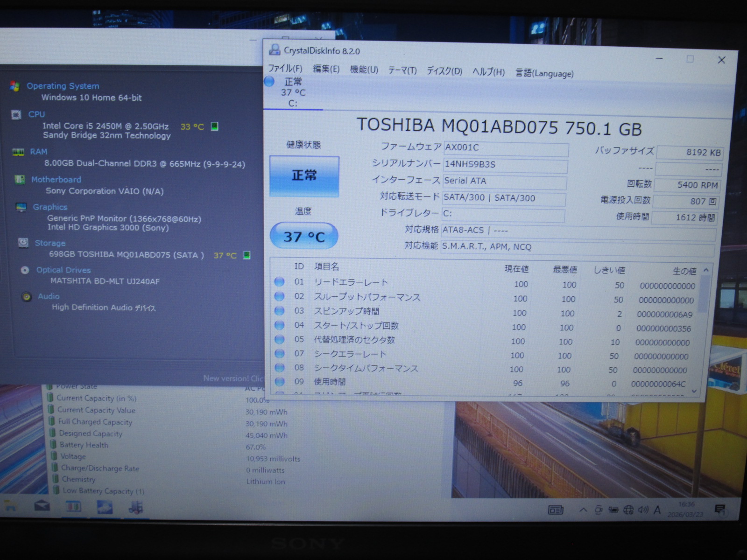The height and width of the screenshot is (560, 747).
Task: Open the ファイル(F) menu
Action: coord(285,68)
